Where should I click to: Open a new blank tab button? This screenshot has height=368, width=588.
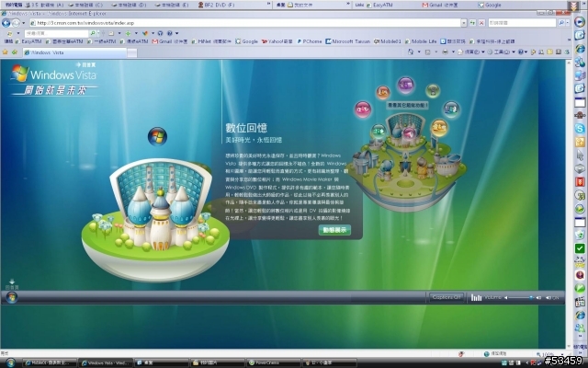point(132,53)
